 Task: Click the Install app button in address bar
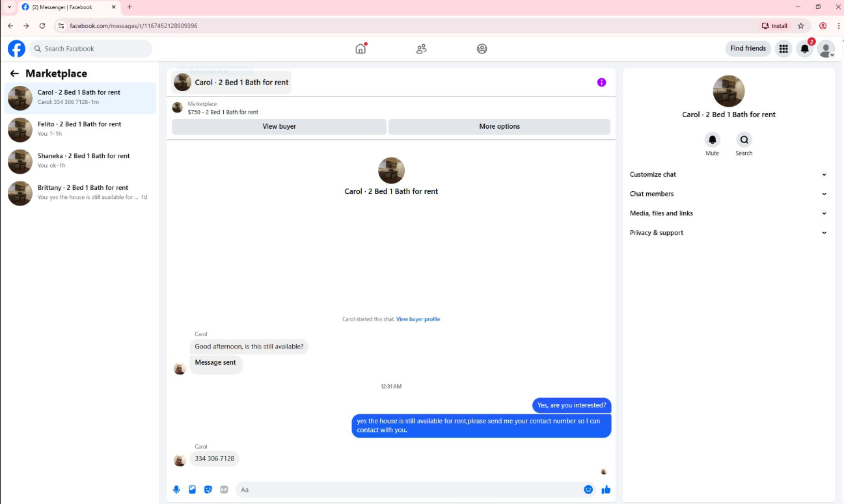coord(775,26)
